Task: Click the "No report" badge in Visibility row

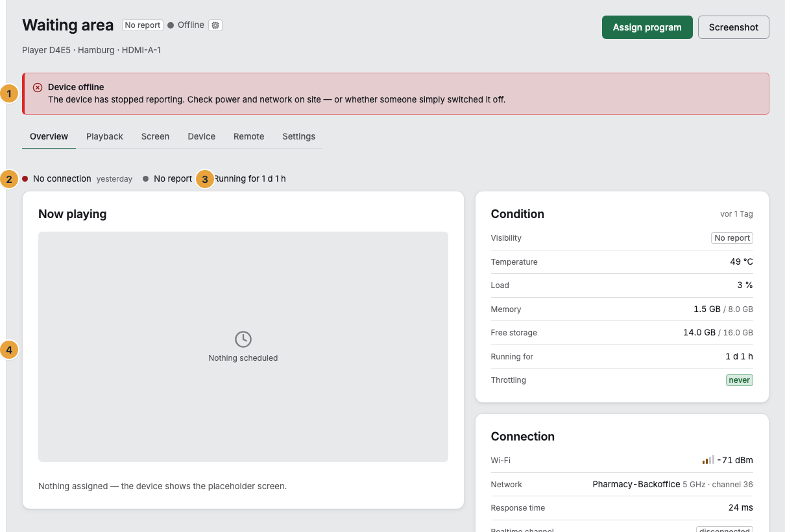Action: point(732,238)
